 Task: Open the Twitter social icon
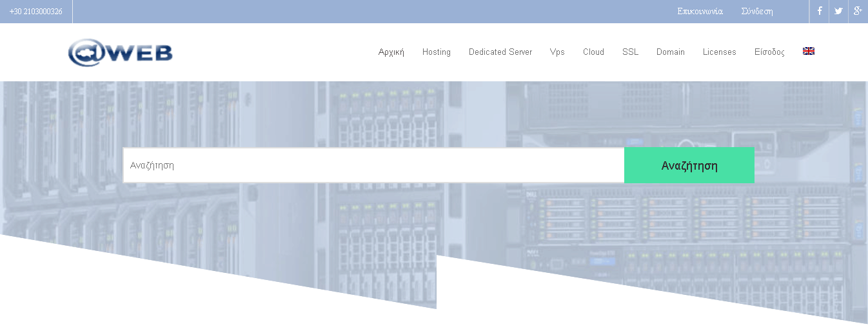(x=838, y=11)
